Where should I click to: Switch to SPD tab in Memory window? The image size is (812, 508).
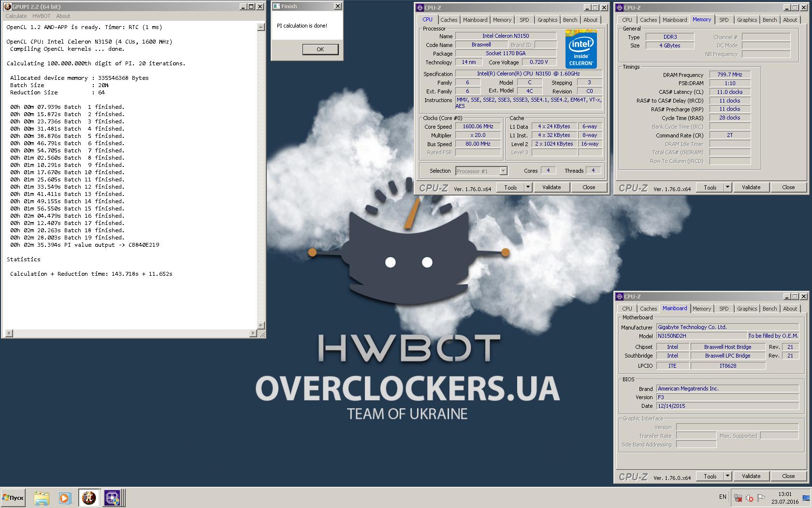(x=724, y=20)
